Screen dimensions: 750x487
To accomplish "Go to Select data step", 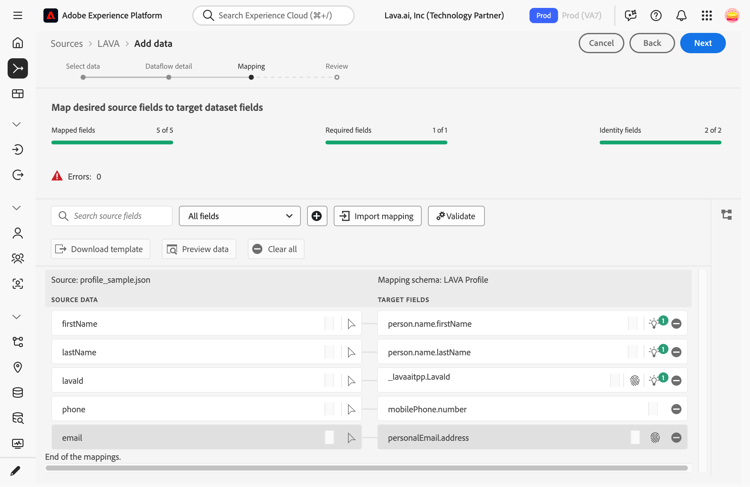I will 83,77.
